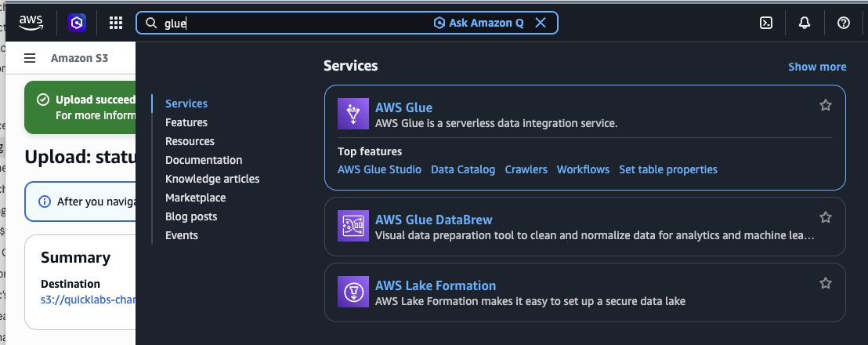Click the Services results heading
Image resolution: width=868 pixels, height=345 pixels.
pos(350,66)
